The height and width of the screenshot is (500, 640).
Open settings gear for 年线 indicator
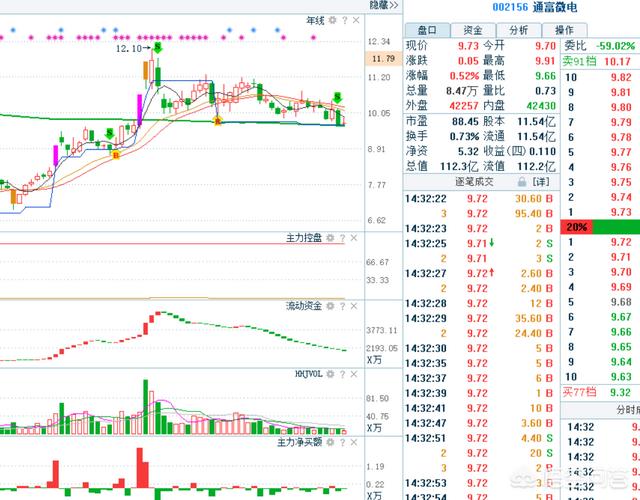[332, 20]
